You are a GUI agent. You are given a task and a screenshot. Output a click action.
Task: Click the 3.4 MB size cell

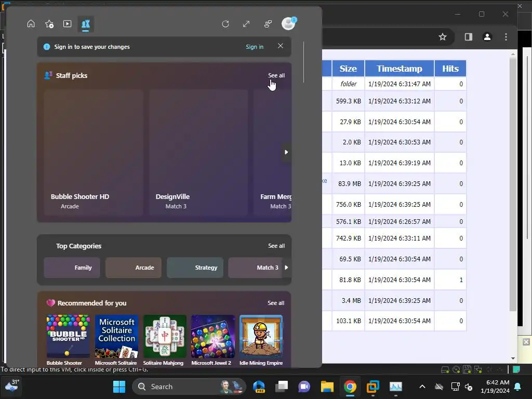coord(349,301)
